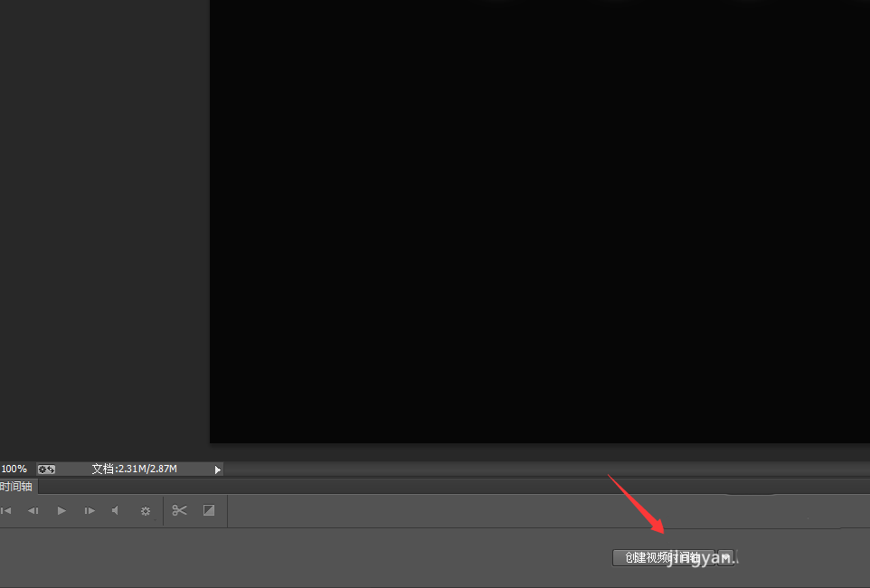The height and width of the screenshot is (588, 870).
Task: Advance to the next frame
Action: click(90, 510)
